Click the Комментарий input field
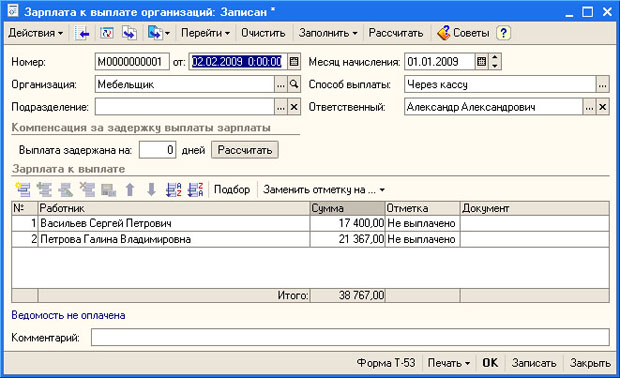Image resolution: width=620 pixels, height=378 pixels. (x=350, y=337)
